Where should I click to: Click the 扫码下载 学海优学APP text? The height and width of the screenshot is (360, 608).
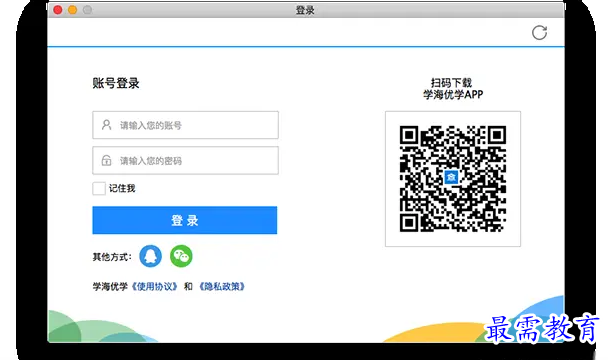[453, 88]
